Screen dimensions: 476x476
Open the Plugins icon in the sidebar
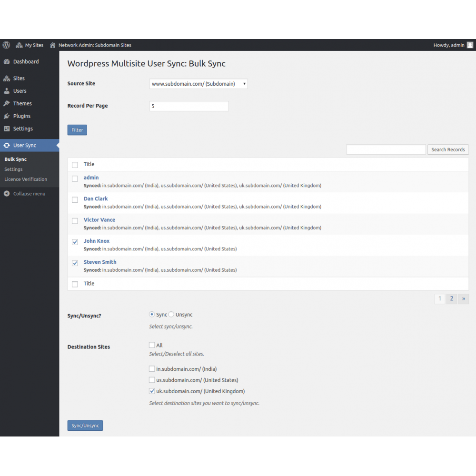7,116
